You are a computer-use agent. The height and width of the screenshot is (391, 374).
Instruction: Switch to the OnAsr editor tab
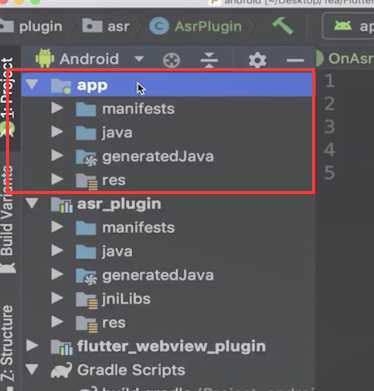(x=345, y=59)
